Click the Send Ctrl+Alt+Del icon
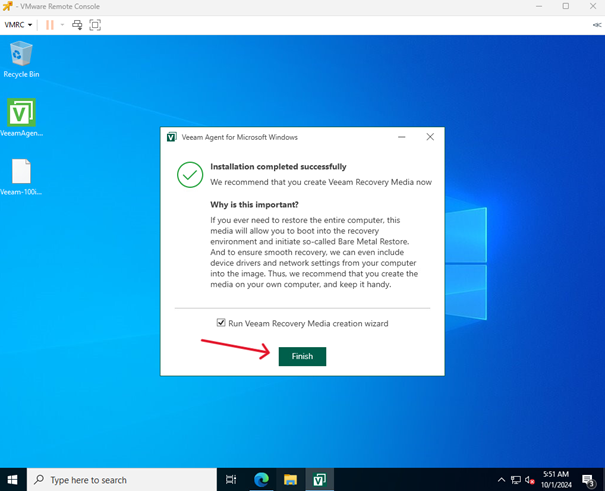 click(77, 24)
